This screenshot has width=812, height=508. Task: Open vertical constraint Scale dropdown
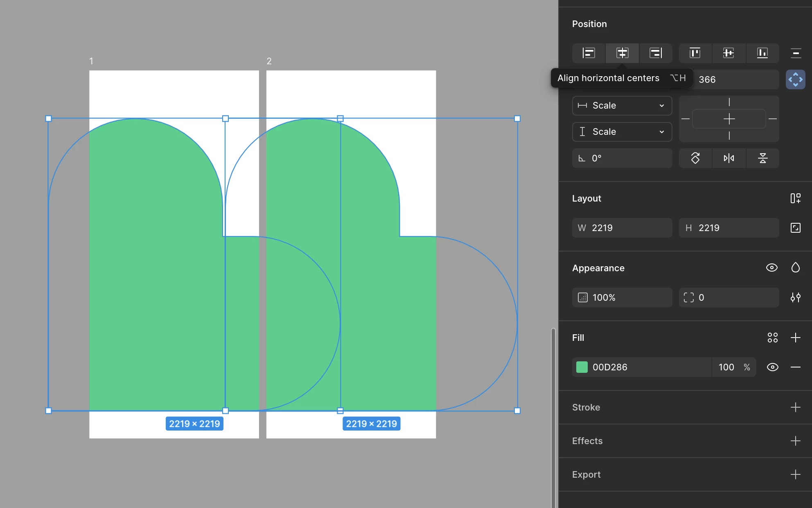coord(622,132)
